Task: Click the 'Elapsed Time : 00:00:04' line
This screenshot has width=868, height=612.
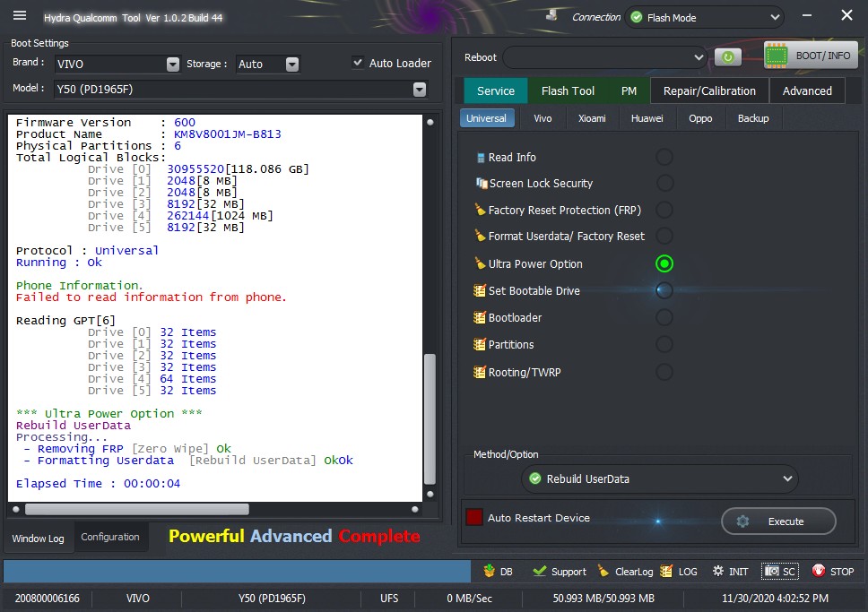Action: [x=98, y=484]
